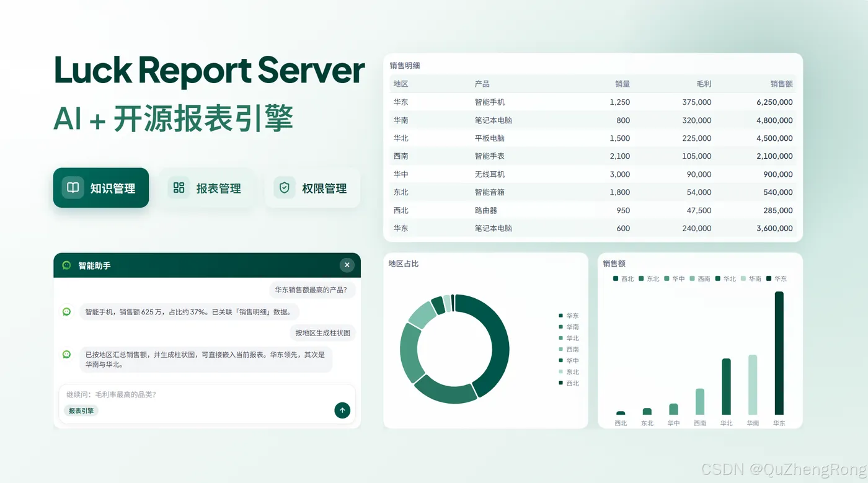Select the 知识管理 tab
868x483 pixels.
101,188
